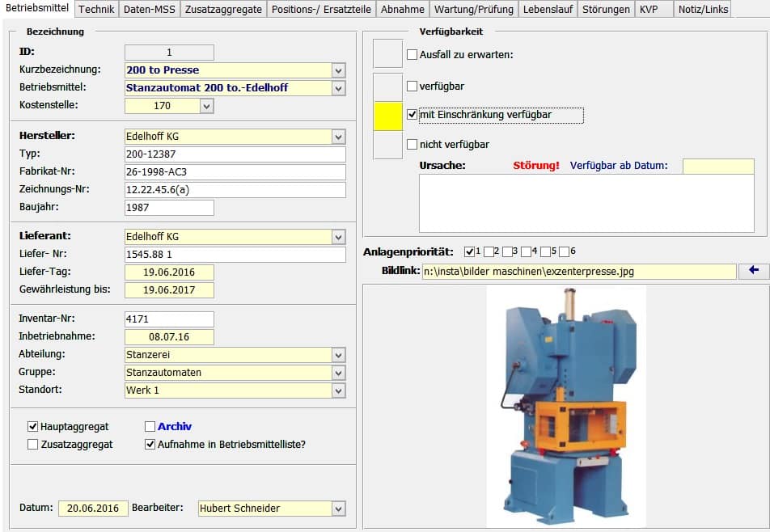Open the Notiz/Links tab
This screenshot has width=770, height=532.
coord(703,10)
